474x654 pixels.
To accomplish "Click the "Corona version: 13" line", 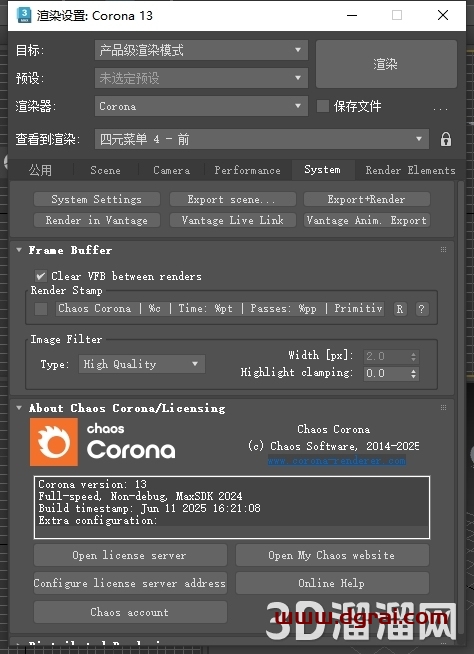I will [93, 484].
